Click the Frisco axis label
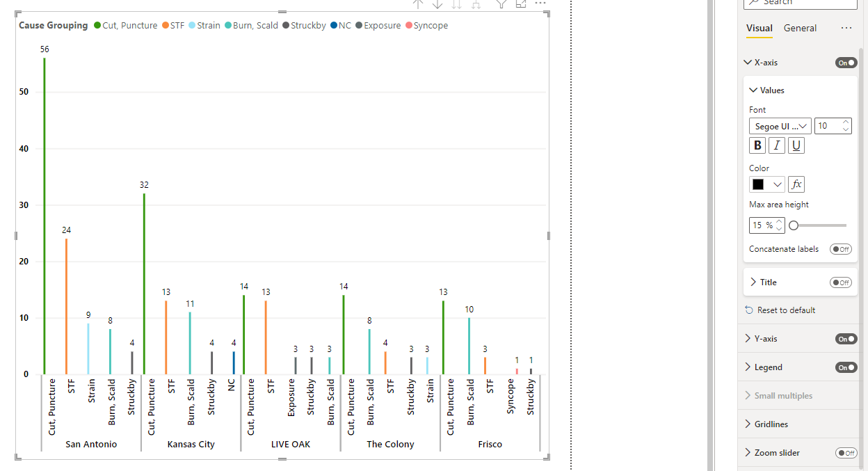 pyautogui.click(x=490, y=445)
